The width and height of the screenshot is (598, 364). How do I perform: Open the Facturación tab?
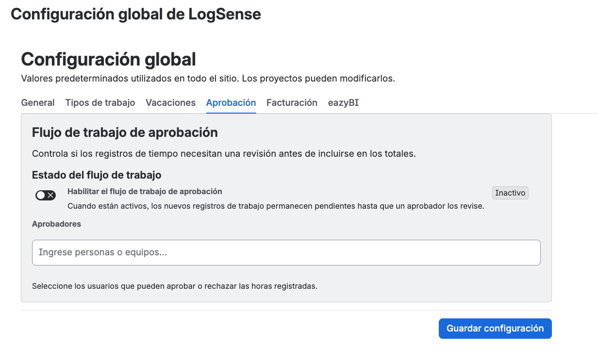292,102
